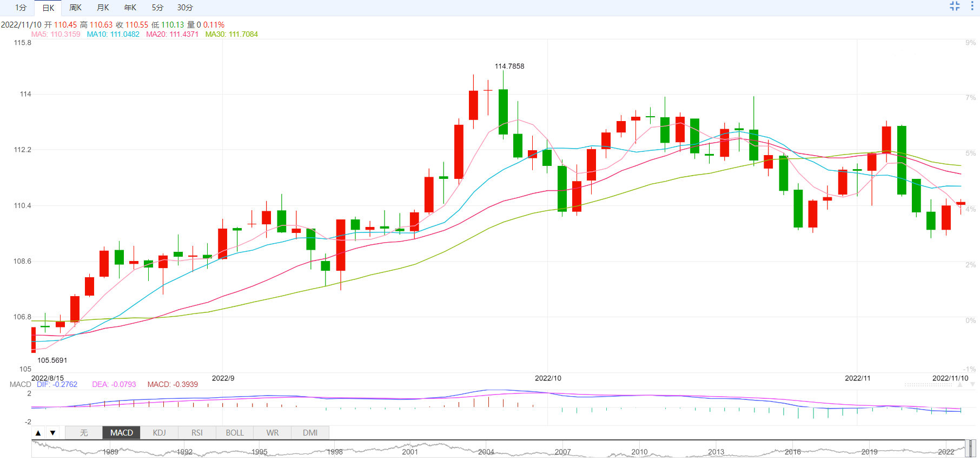The width and height of the screenshot is (980, 468).
Task: Click the black up arrow beside indicator tabs
Action: click(x=38, y=433)
